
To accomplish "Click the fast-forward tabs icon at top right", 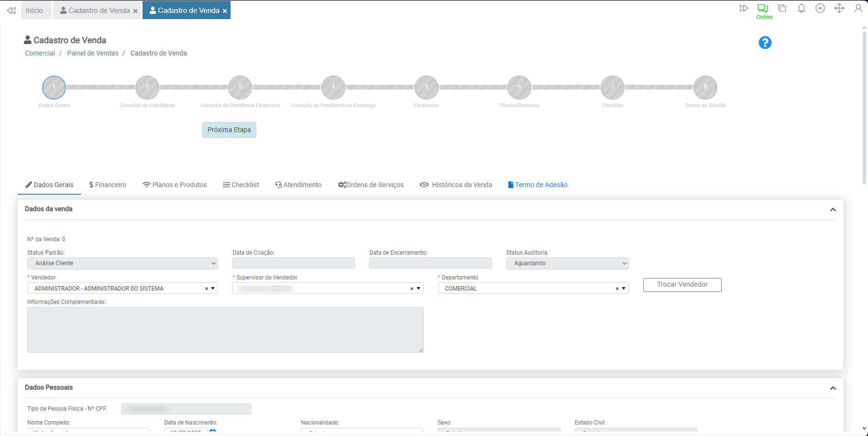I will pyautogui.click(x=743, y=9).
